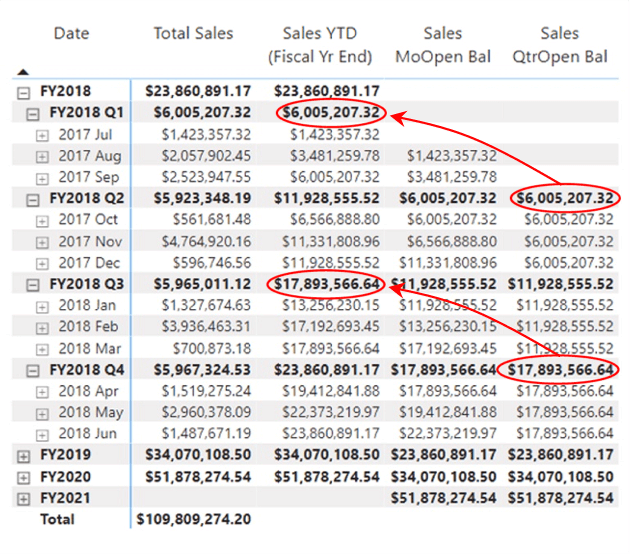Image resolution: width=630 pixels, height=554 pixels.
Task: Expand the 2018 Feb month row
Action: (x=42, y=327)
